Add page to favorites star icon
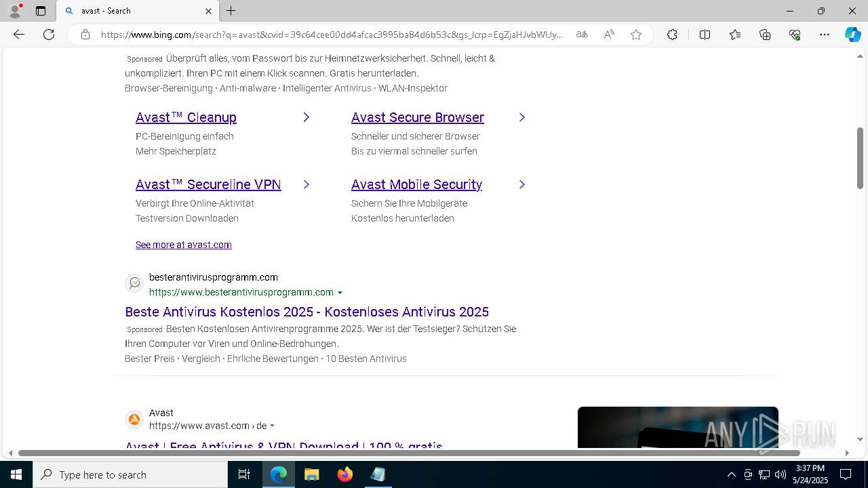This screenshot has width=868, height=488. pos(636,35)
